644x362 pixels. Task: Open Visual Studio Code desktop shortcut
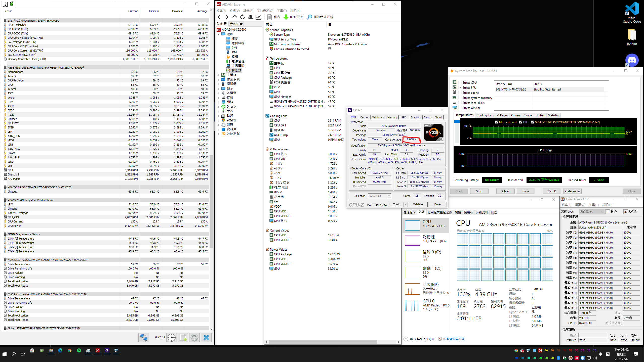(632, 12)
